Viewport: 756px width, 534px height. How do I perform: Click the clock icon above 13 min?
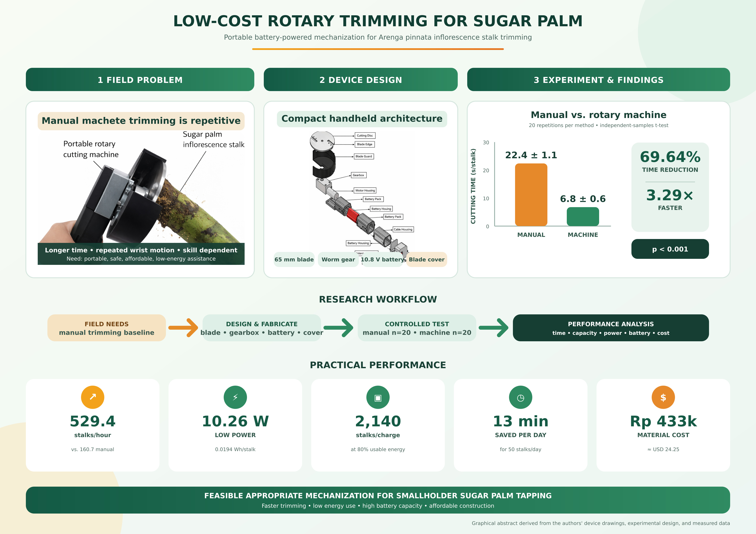pyautogui.click(x=520, y=397)
